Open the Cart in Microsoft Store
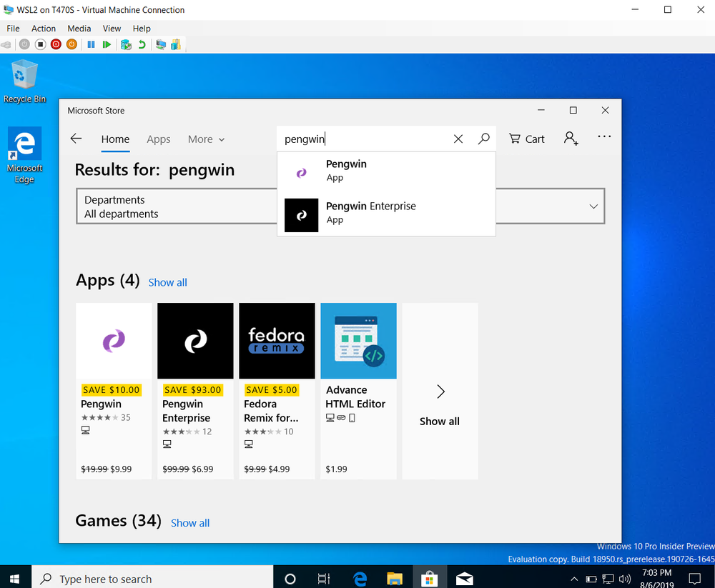The image size is (715, 588). pyautogui.click(x=526, y=139)
